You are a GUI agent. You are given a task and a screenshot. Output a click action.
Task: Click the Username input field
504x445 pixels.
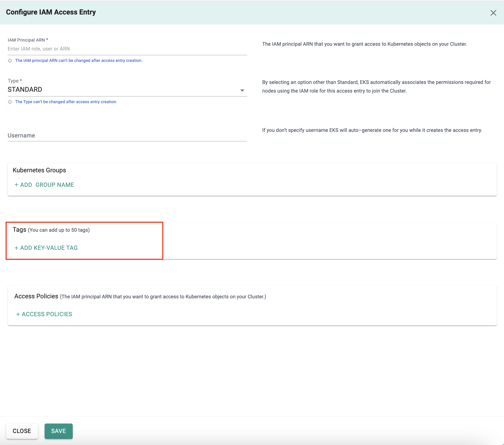127,136
